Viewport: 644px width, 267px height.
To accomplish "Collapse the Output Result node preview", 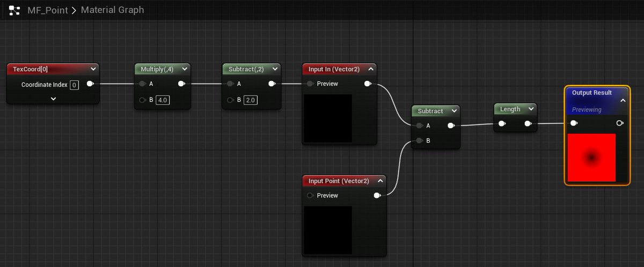I will coord(623,100).
